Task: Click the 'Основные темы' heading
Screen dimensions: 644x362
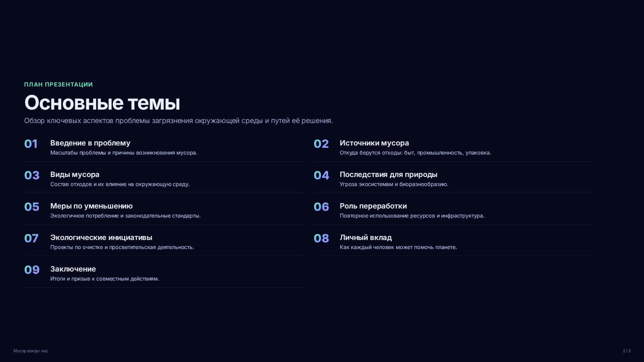Action: click(102, 103)
